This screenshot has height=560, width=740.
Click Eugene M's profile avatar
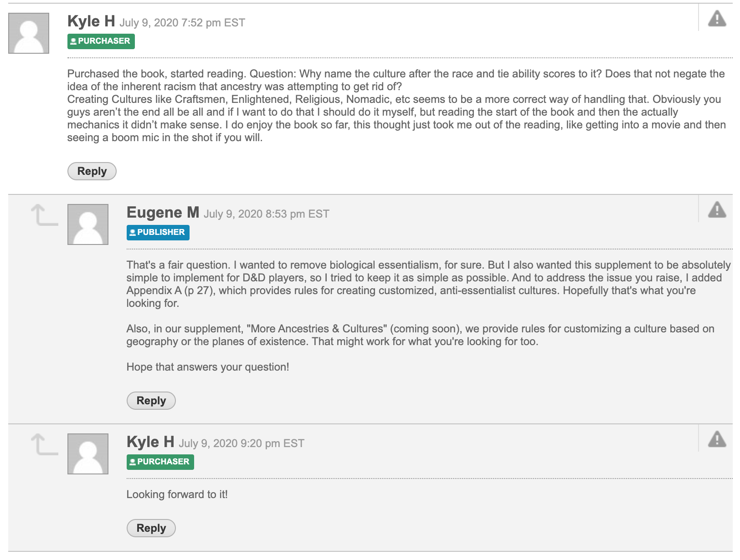tap(88, 224)
